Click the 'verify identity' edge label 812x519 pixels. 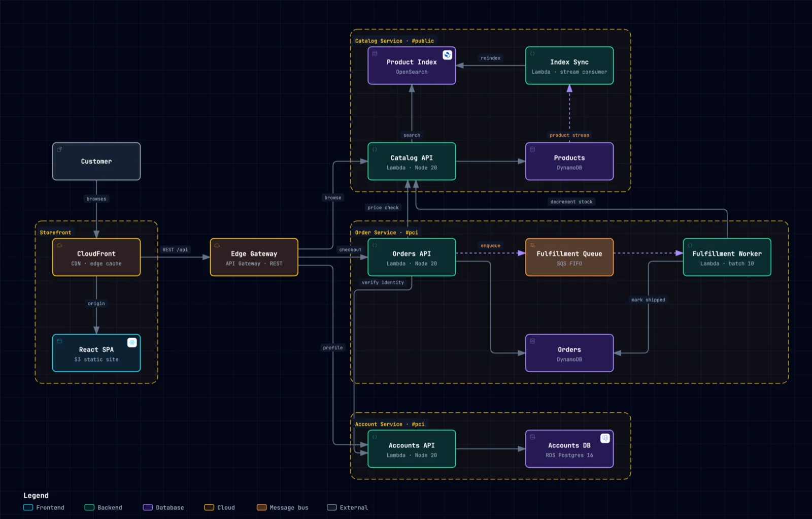pyautogui.click(x=383, y=282)
